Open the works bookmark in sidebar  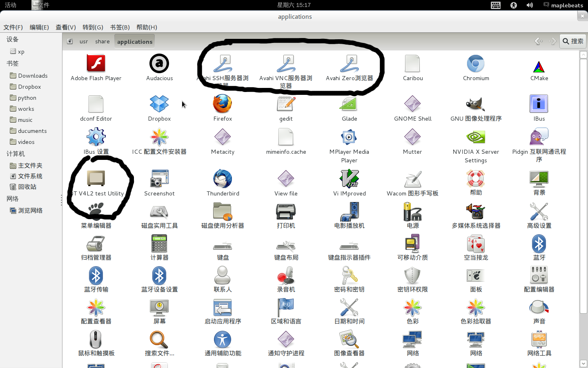click(26, 109)
